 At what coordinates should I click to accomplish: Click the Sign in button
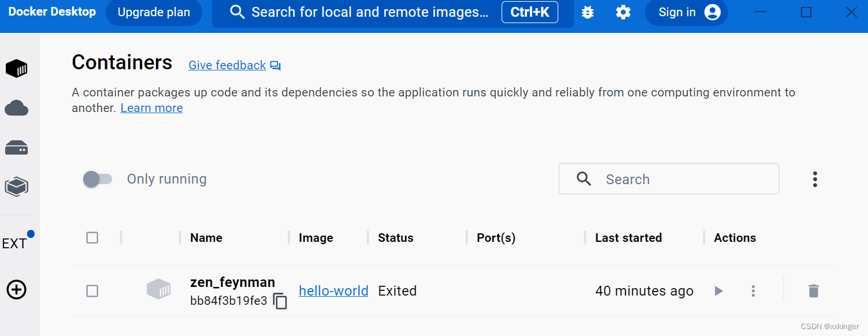686,12
